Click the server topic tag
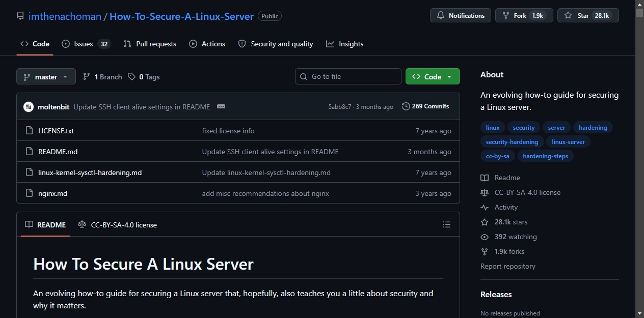Image resolution: width=644 pixels, height=318 pixels. (x=556, y=128)
